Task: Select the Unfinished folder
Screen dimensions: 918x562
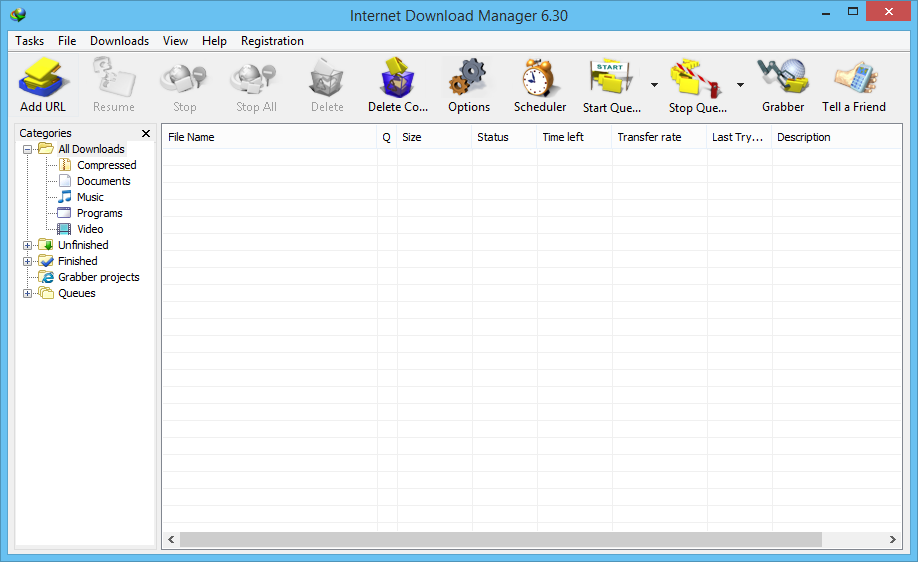Action: point(83,245)
